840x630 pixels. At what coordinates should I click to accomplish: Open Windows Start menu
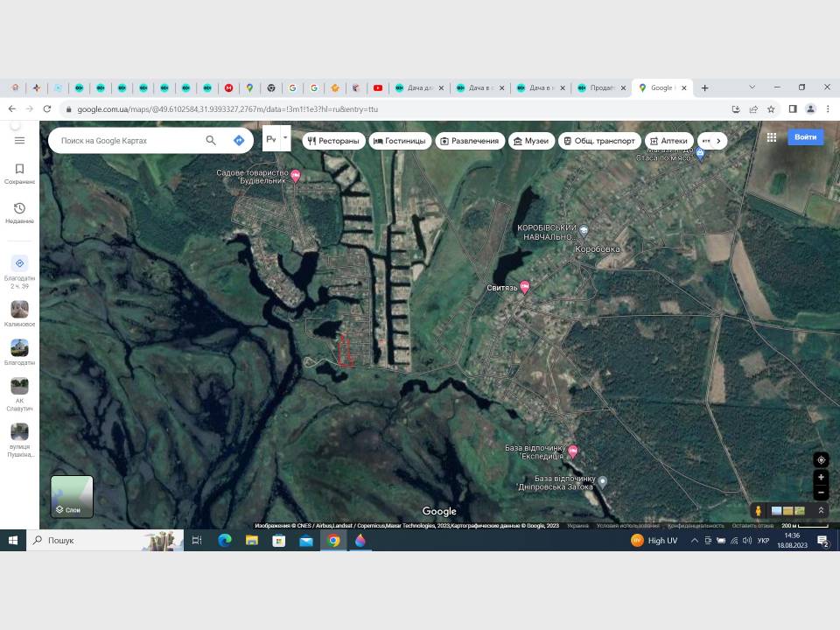tap(13, 541)
